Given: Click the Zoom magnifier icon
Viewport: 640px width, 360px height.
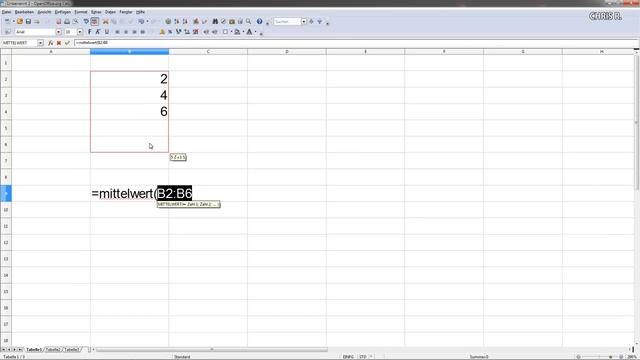Looking at the screenshot, I should pos(249,21).
